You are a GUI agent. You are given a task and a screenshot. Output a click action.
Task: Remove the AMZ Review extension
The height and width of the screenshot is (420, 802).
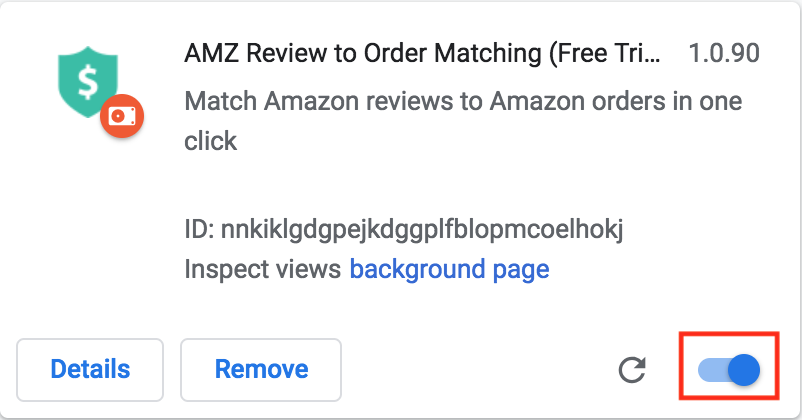pos(261,370)
